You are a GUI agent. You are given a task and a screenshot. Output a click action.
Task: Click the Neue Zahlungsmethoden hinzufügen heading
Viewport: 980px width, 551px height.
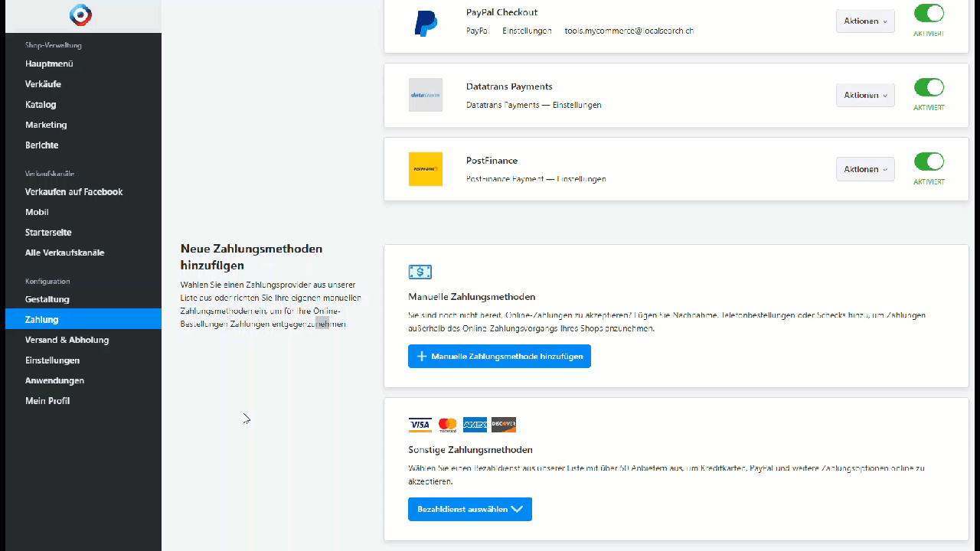[251, 257]
